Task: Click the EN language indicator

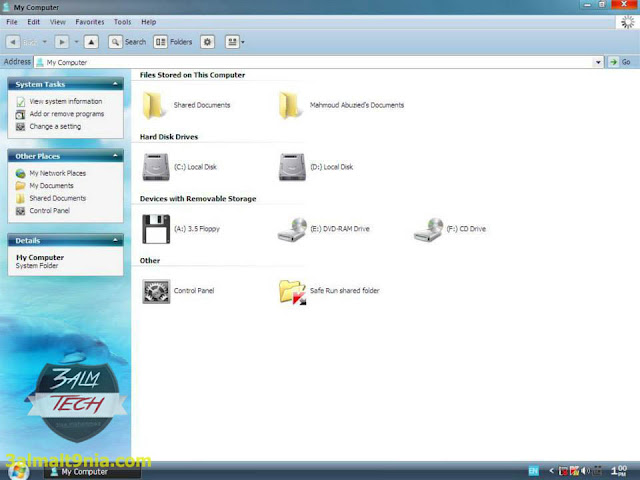Action: [x=533, y=471]
